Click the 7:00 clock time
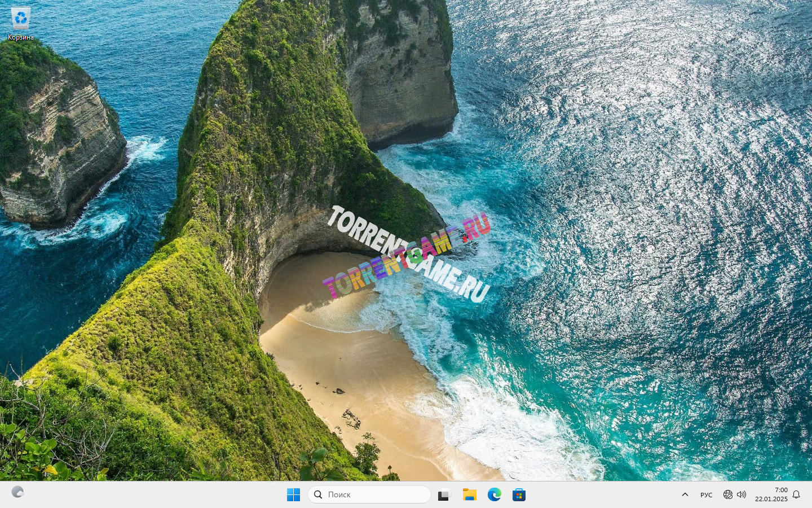812x508 pixels. (x=781, y=490)
